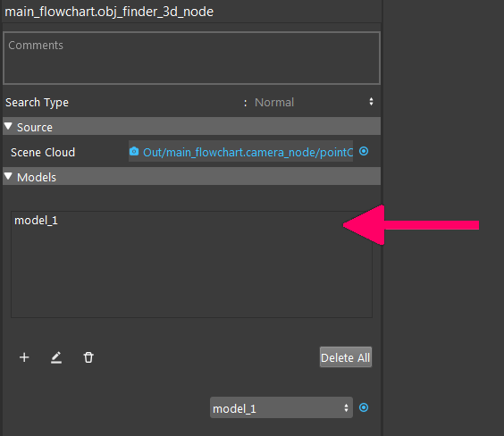
Task: Click link target icon beside model_1 dropdown
Action: point(364,407)
